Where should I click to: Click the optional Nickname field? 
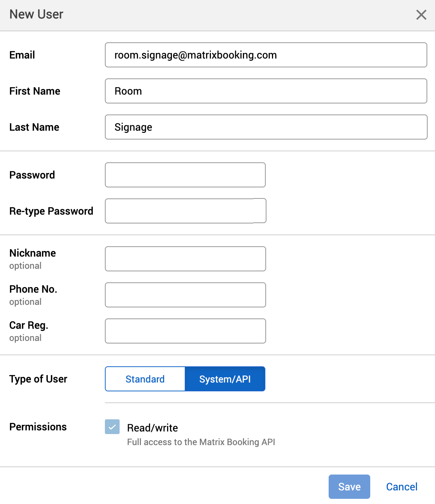point(185,259)
